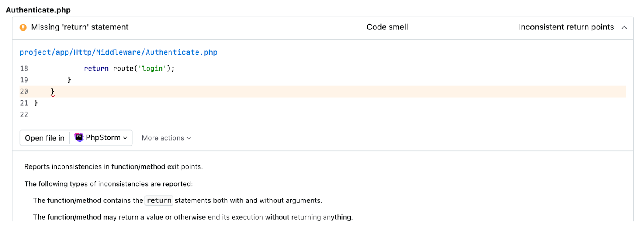Open the project/app/Http/Middleware/Authenticate.php path link
This screenshot has width=644, height=231.
[118, 52]
